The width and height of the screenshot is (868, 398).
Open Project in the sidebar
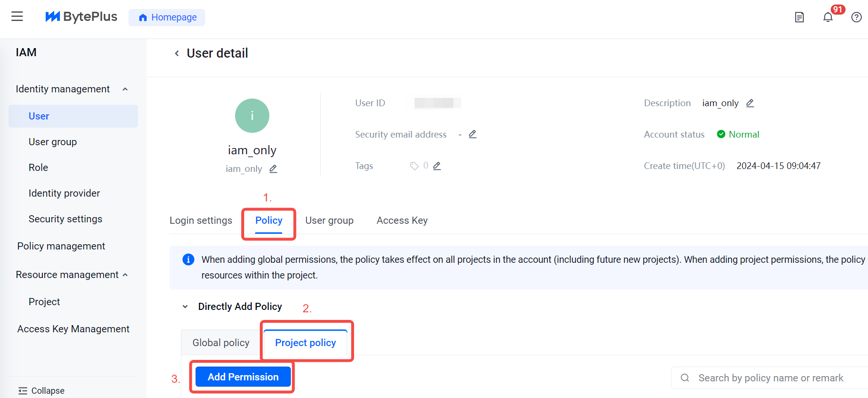click(x=44, y=302)
